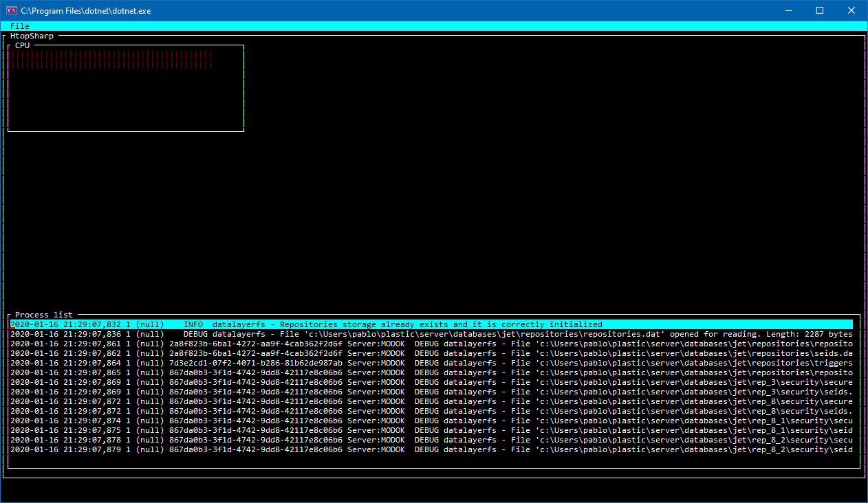This screenshot has height=503, width=868.
Task: Select the log row timestamped 21:29:07,865
Action: coord(431,372)
